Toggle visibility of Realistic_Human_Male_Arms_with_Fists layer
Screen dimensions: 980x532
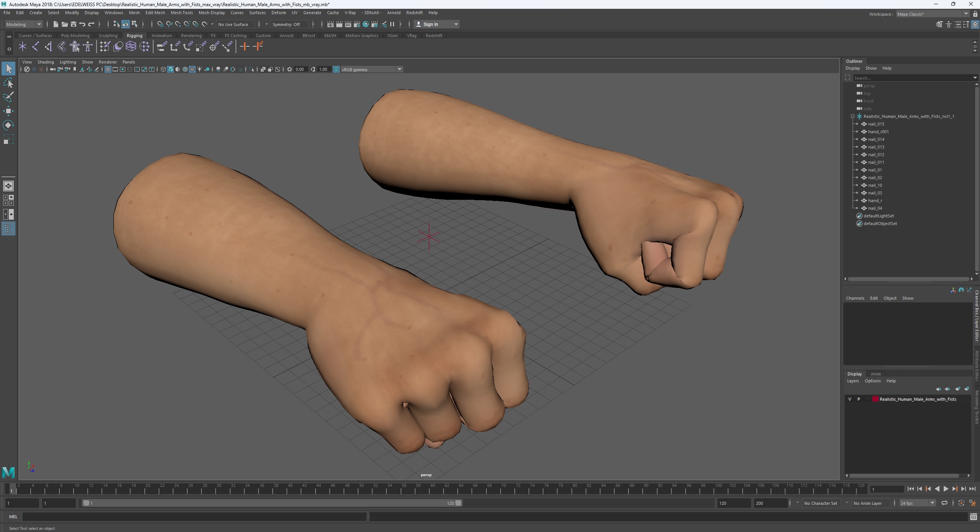click(x=849, y=399)
